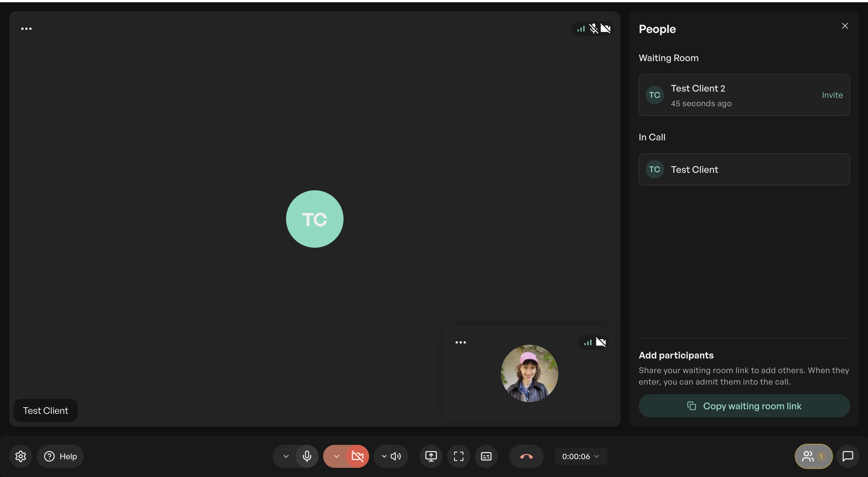Image resolution: width=868 pixels, height=477 pixels.
Task: Click the Help button
Action: click(x=60, y=456)
